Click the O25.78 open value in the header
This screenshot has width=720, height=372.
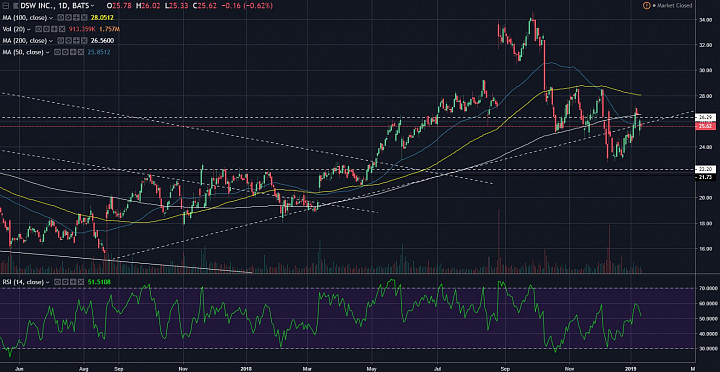pyautogui.click(x=118, y=6)
